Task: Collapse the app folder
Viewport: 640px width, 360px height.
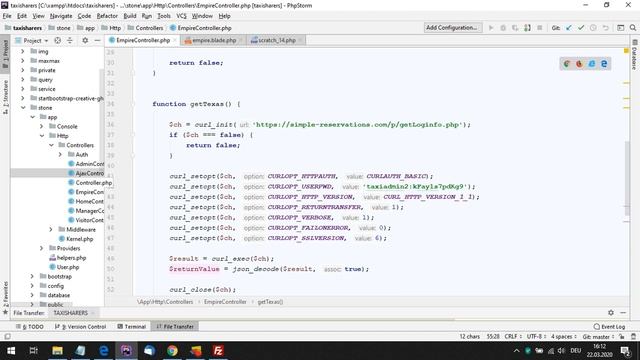Action: 33,117
